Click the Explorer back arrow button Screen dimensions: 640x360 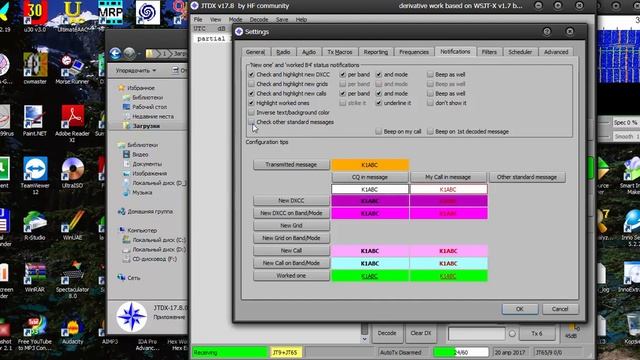click(x=116, y=53)
